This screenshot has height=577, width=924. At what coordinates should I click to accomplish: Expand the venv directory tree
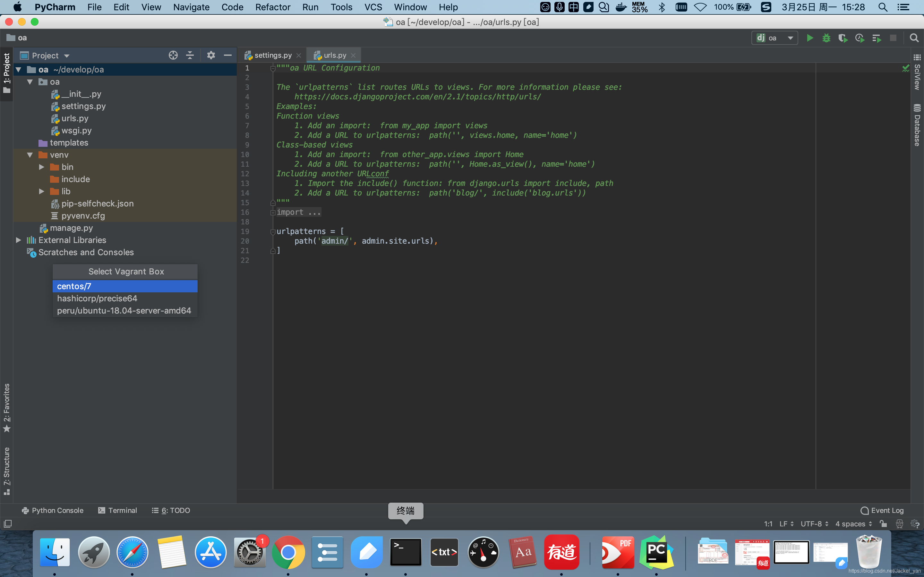click(30, 155)
